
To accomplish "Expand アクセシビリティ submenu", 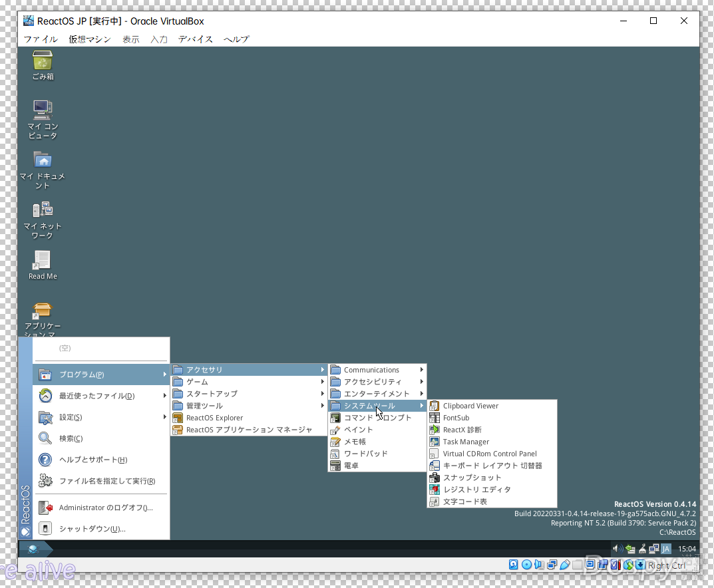I will (x=377, y=381).
